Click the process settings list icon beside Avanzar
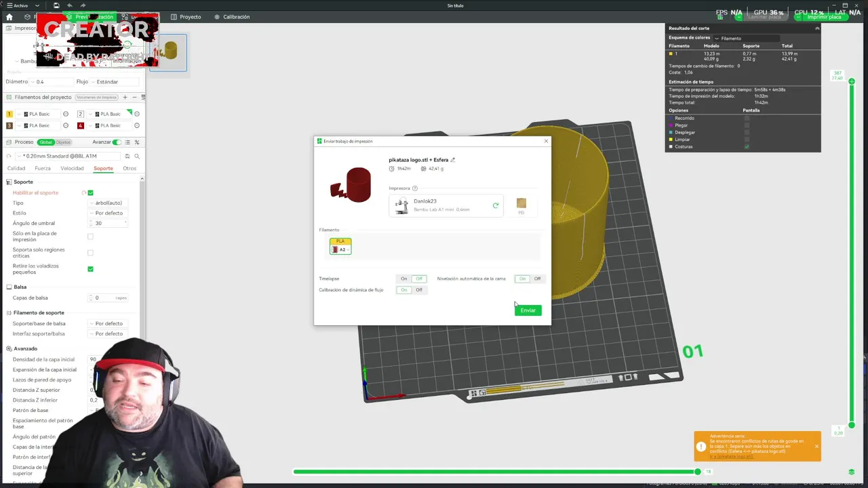Viewport: 868px width, 488px height. tap(128, 142)
